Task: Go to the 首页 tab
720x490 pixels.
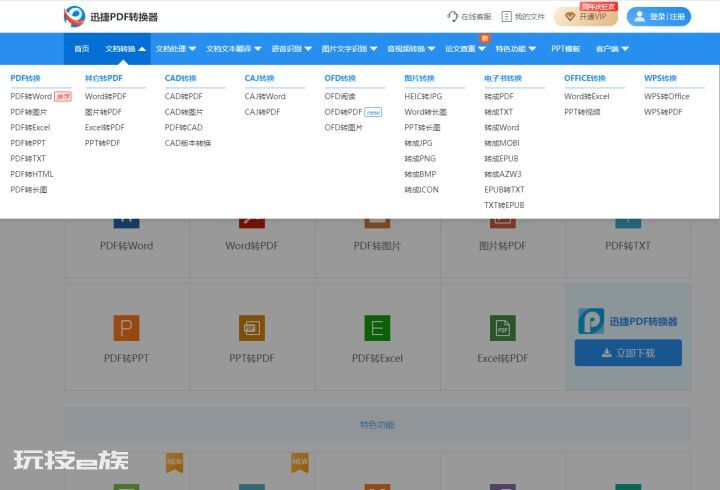Action: coord(82,49)
